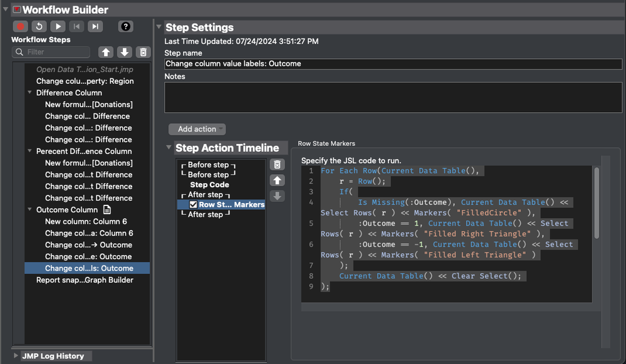Collapse the Difference Column group
The image size is (626, 364).
(29, 92)
